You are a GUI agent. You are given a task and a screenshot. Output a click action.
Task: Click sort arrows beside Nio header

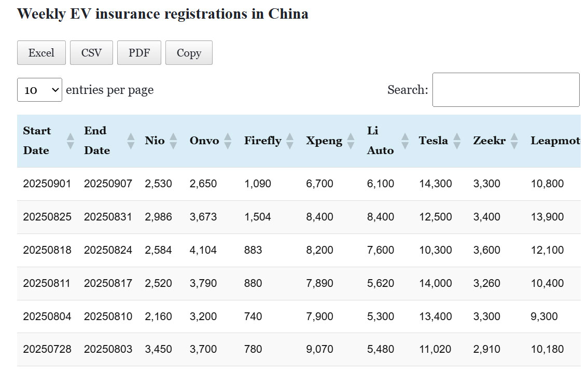pos(173,141)
